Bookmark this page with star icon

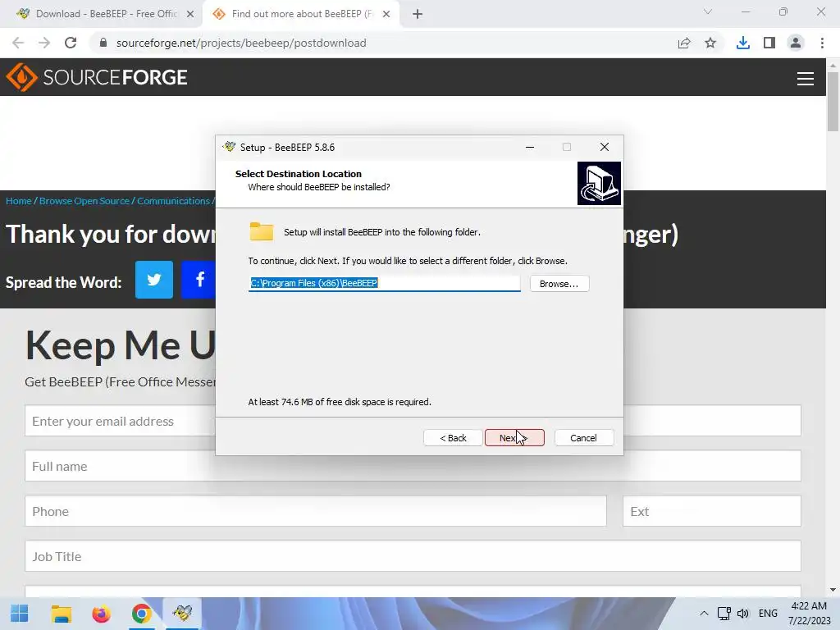point(710,43)
